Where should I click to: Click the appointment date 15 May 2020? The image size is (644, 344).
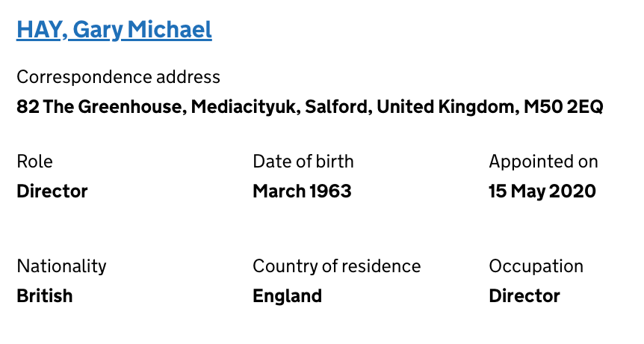click(542, 191)
